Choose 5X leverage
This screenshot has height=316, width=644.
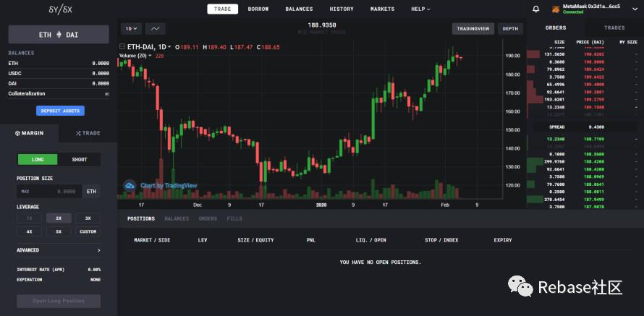(59, 231)
